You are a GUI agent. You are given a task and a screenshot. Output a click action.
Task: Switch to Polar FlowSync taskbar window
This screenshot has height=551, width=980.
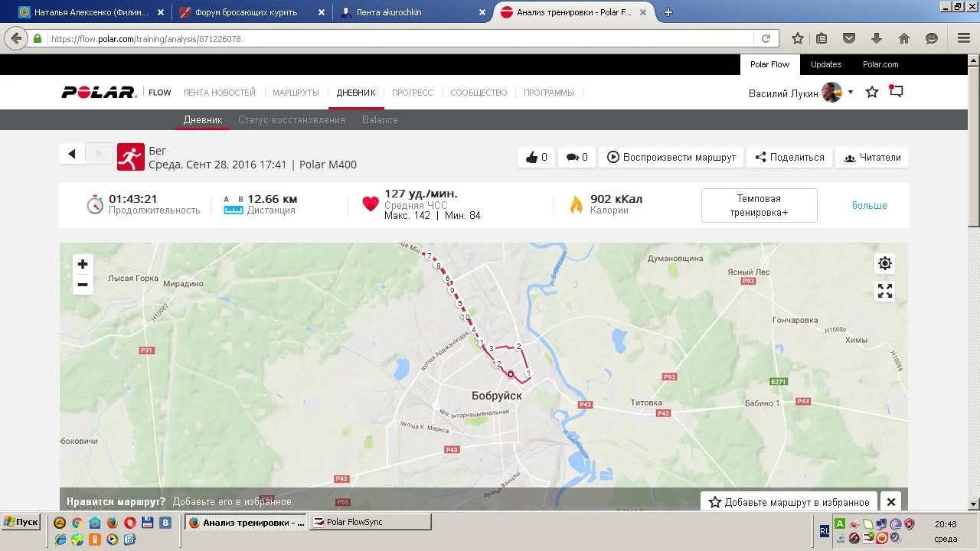[x=371, y=522]
